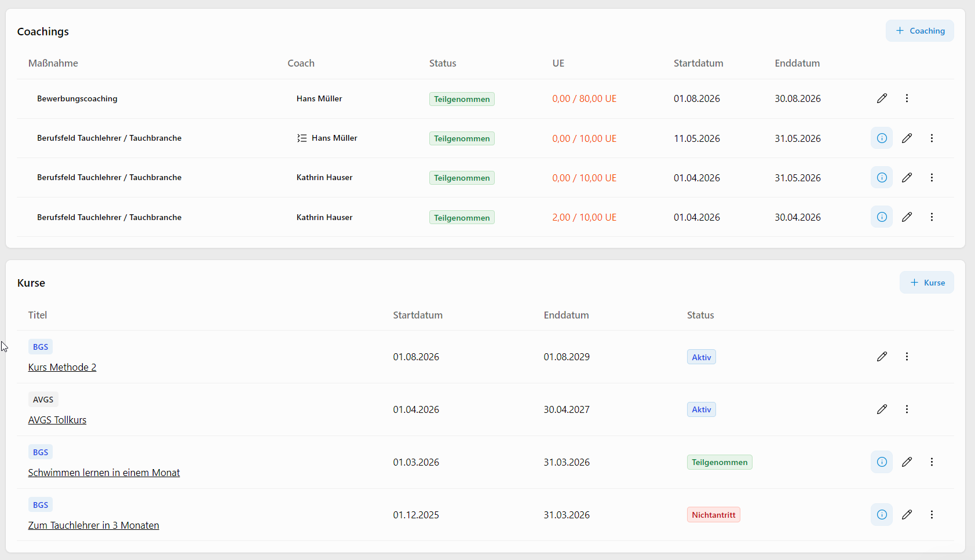Open the AVGS Tollkurs link

[x=57, y=420]
